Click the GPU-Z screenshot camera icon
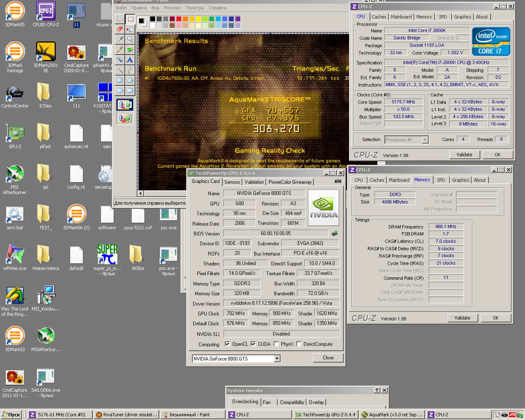This screenshot has width=525, height=420. (338, 181)
